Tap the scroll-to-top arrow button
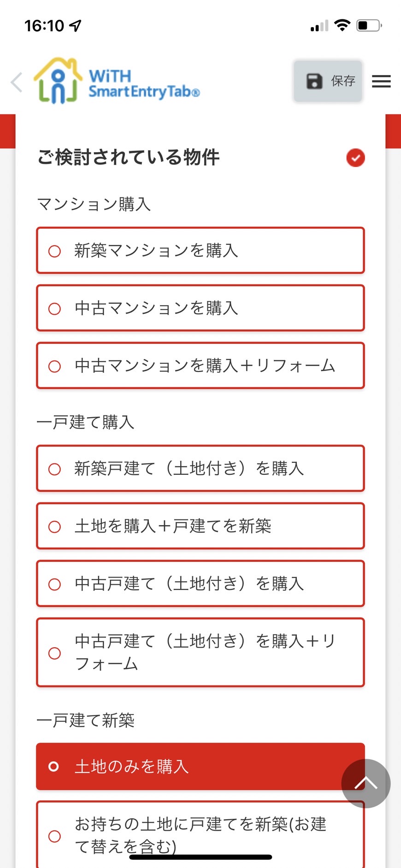401x868 pixels. click(366, 783)
